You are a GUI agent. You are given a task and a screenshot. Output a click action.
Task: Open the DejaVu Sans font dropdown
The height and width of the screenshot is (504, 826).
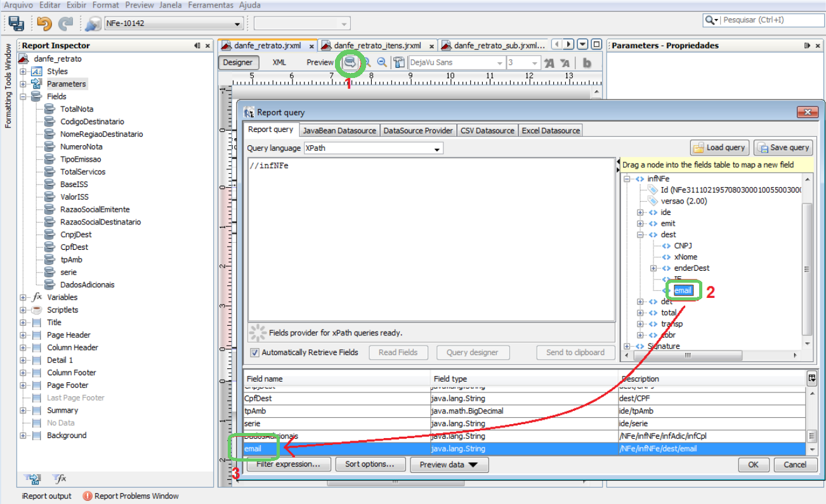click(500, 63)
